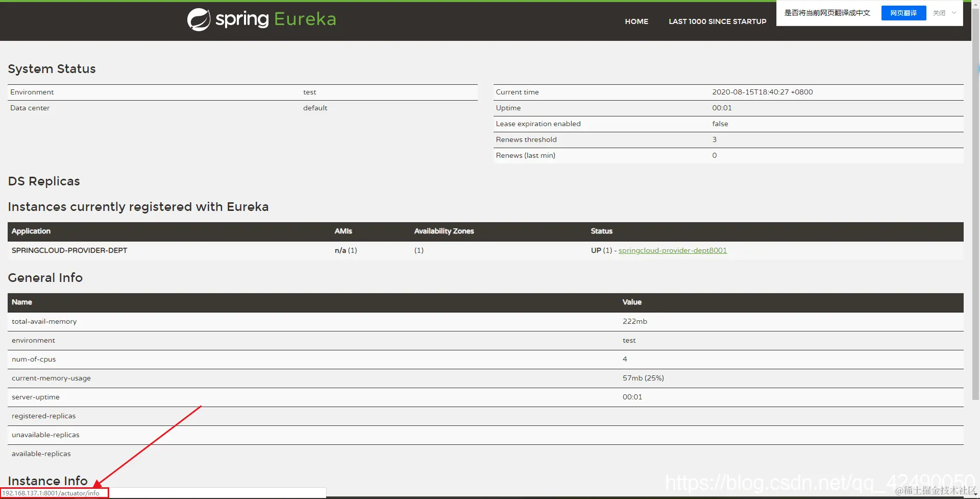Click the Data center label
Viewport: 980px width, 499px height.
coord(30,108)
